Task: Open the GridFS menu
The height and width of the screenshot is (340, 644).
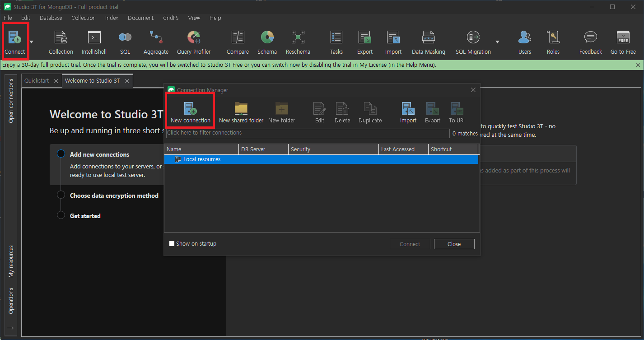Action: click(171, 18)
